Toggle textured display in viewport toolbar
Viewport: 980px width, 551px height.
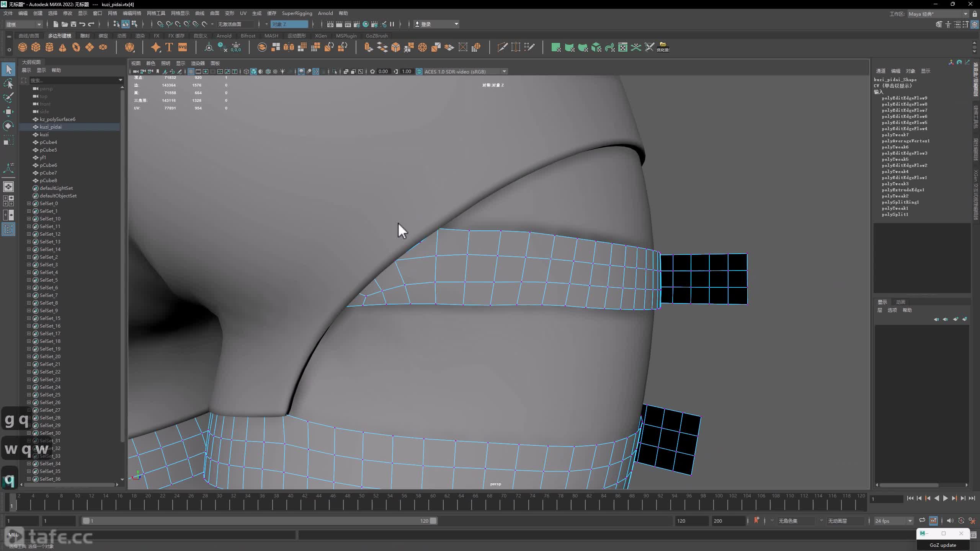[x=275, y=72]
